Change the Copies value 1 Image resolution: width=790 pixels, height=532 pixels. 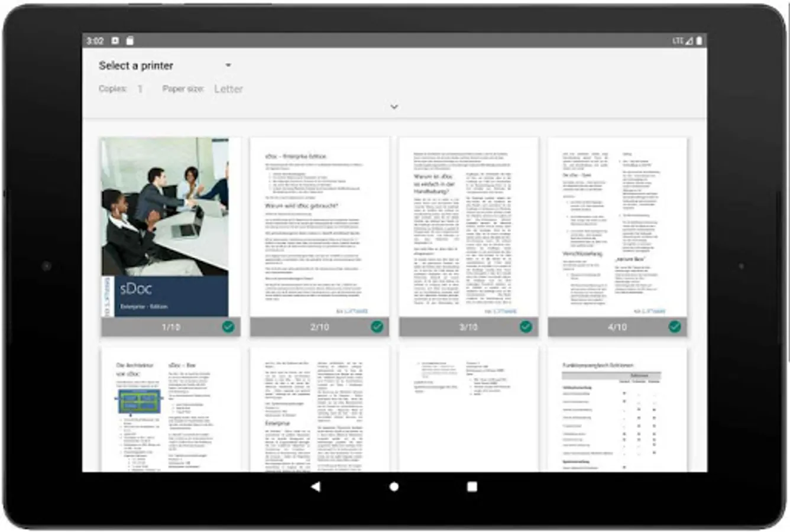(x=140, y=89)
